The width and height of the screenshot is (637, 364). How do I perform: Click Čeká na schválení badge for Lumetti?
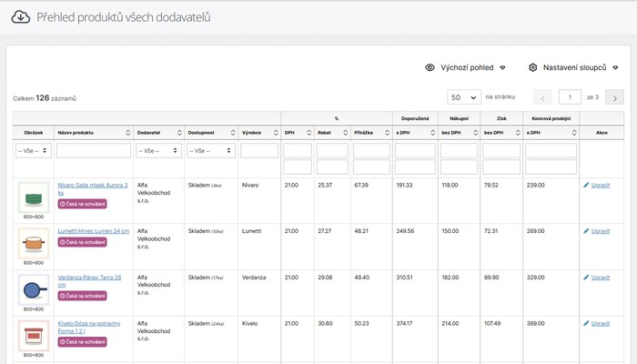coord(82,242)
